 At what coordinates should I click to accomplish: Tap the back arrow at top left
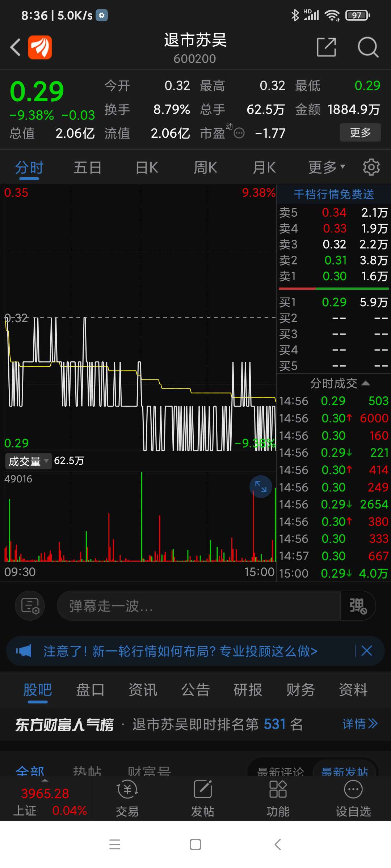click(x=15, y=47)
